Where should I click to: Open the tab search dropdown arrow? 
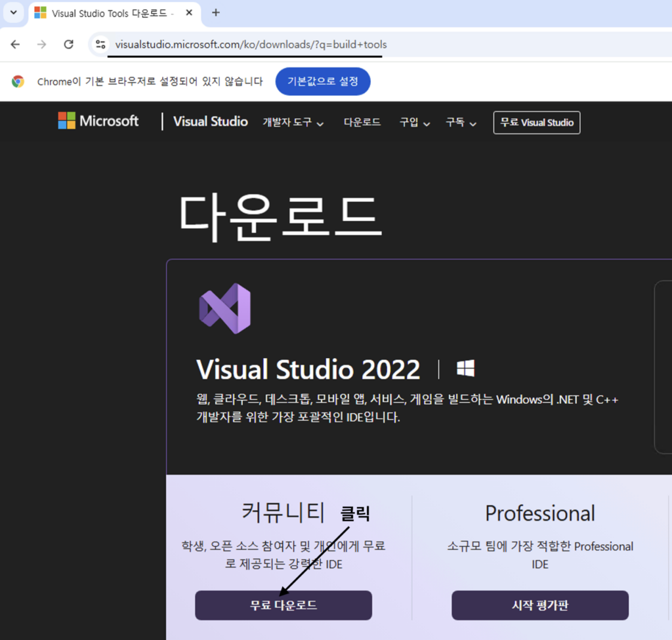(x=14, y=12)
